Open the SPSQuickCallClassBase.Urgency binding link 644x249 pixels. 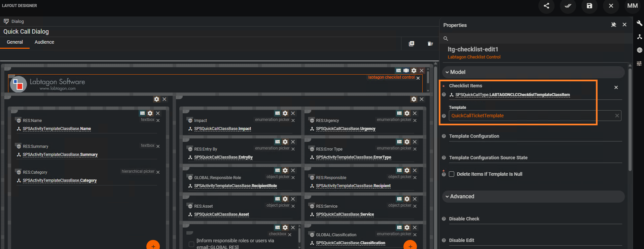(x=345, y=129)
